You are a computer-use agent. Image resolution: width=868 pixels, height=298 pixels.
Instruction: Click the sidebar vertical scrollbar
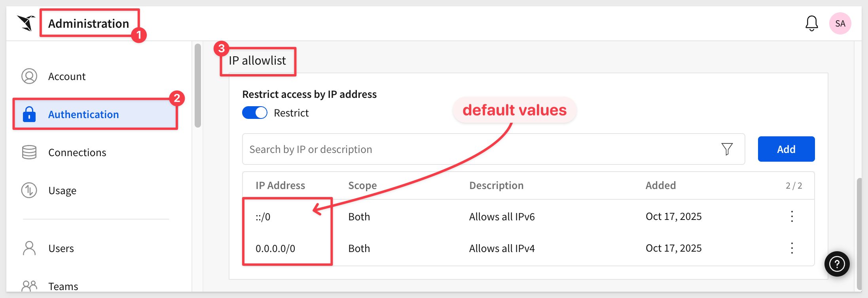(198, 86)
